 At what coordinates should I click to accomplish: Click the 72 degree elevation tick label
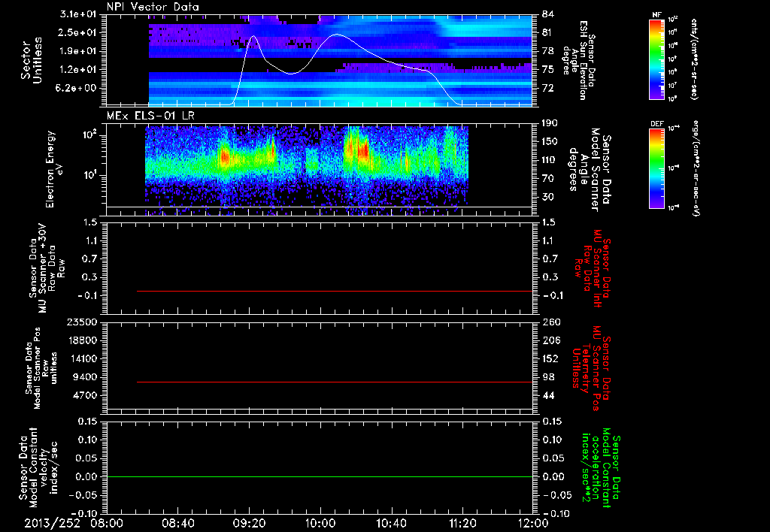547,89
